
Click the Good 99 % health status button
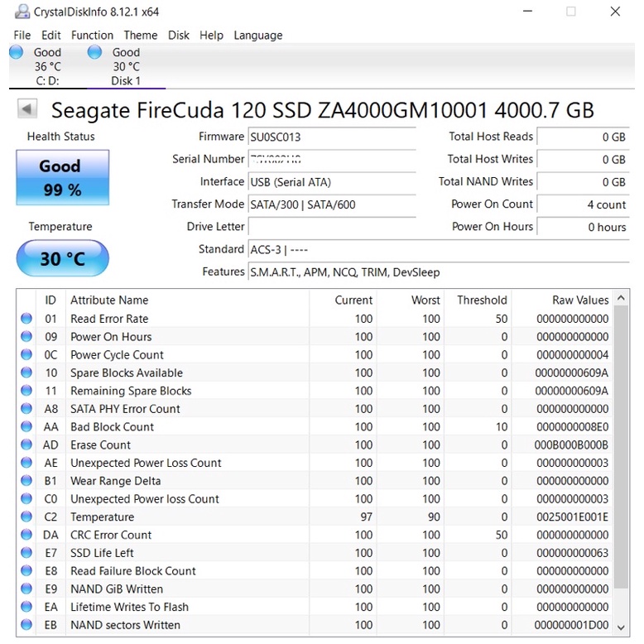coord(62,177)
